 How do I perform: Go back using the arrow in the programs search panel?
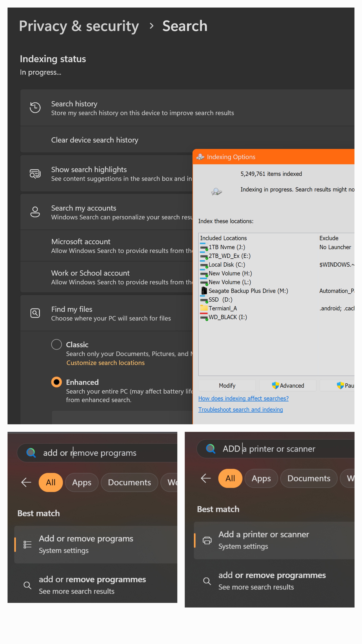26,482
